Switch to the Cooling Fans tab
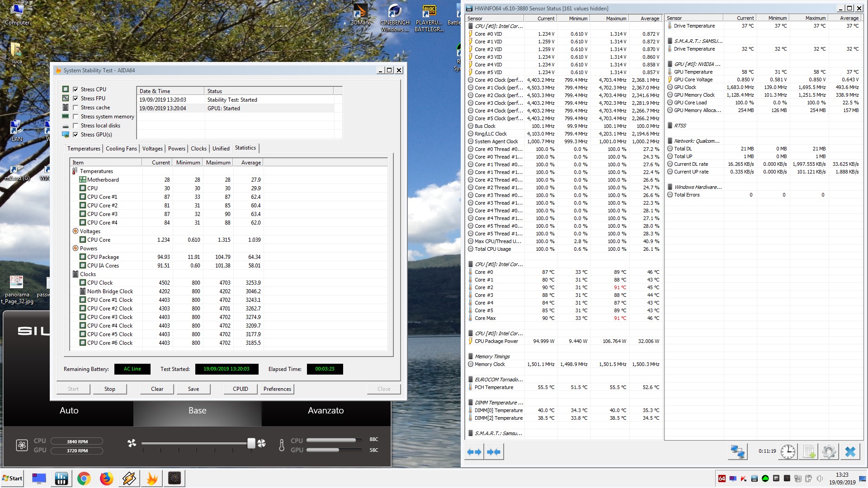Image resolution: width=868 pixels, height=488 pixels. [x=121, y=149]
